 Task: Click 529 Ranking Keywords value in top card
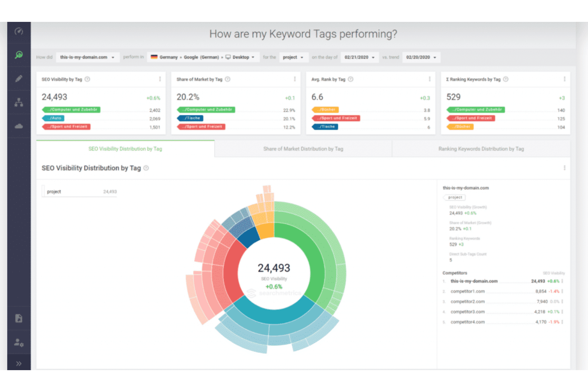pyautogui.click(x=453, y=97)
